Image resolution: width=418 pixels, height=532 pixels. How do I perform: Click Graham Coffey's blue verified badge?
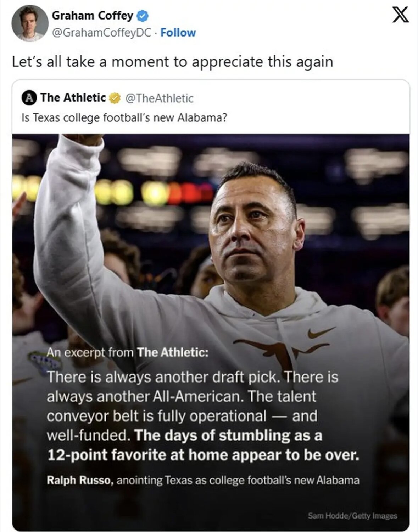point(143,16)
